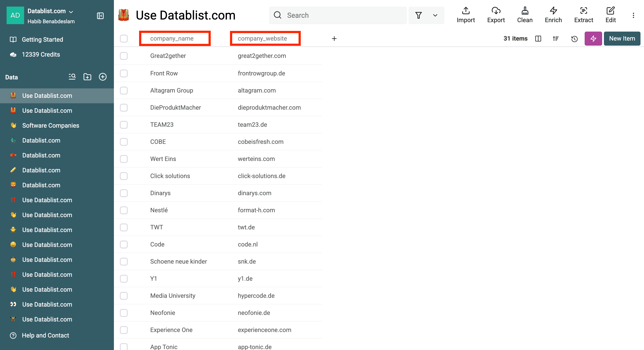Toggle the select-all header checkbox

point(124,39)
